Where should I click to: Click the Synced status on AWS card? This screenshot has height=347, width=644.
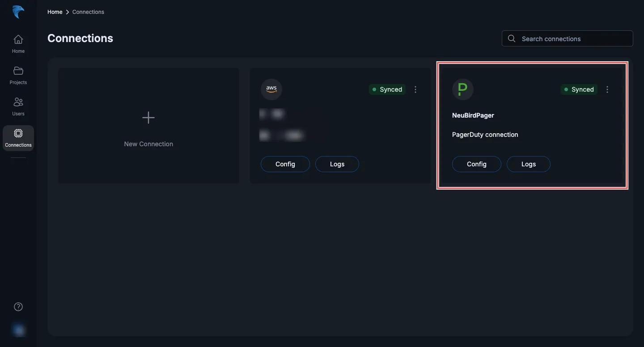click(x=387, y=89)
